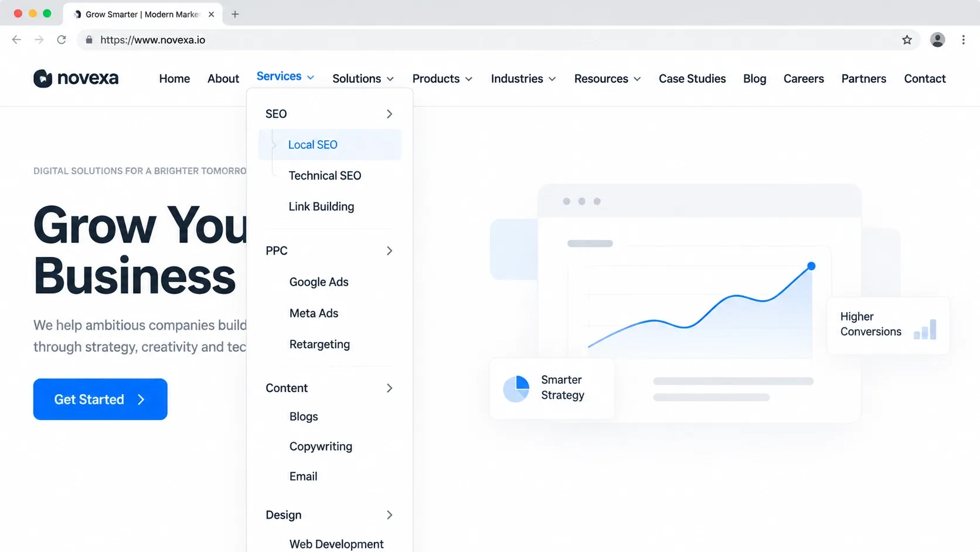Select Technical SEO menu item

click(x=325, y=175)
